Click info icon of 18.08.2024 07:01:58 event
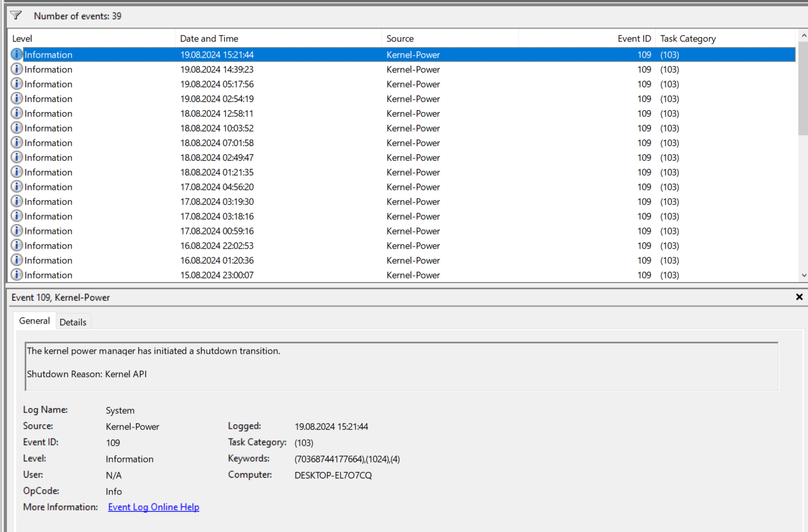 click(x=17, y=143)
